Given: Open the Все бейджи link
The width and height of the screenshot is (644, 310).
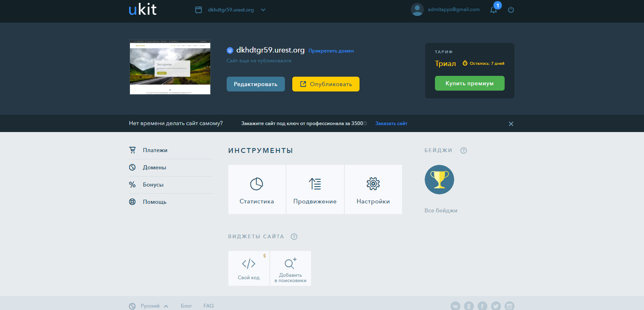Looking at the screenshot, I should pyautogui.click(x=441, y=210).
